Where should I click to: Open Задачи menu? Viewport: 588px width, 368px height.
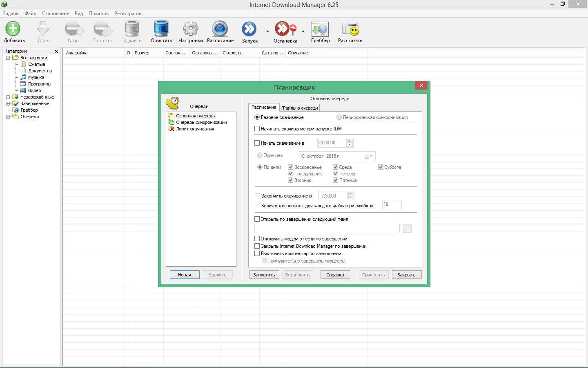point(11,13)
